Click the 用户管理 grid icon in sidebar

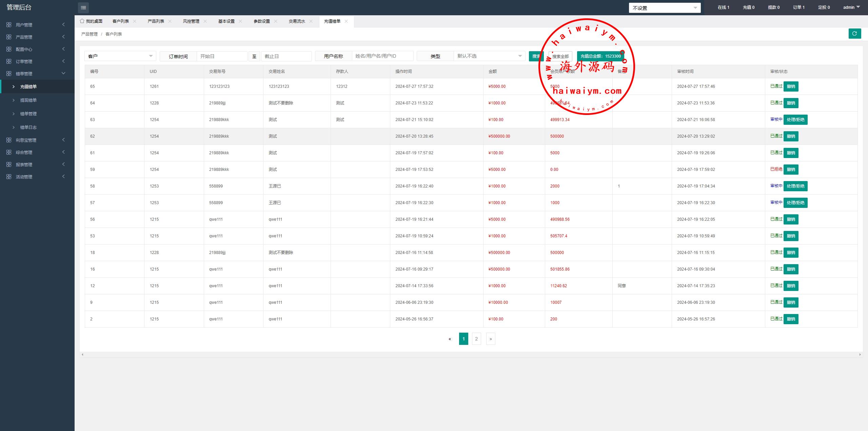pyautogui.click(x=9, y=25)
